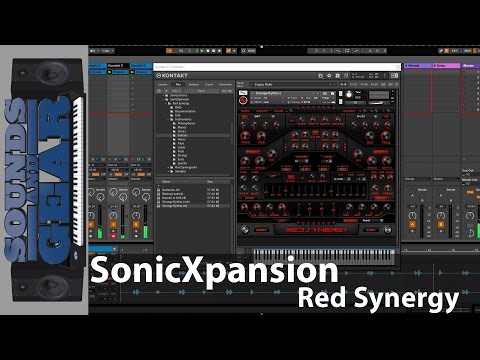The image size is (480, 360).
Task: Select the Synths folder
Action: 182,163
